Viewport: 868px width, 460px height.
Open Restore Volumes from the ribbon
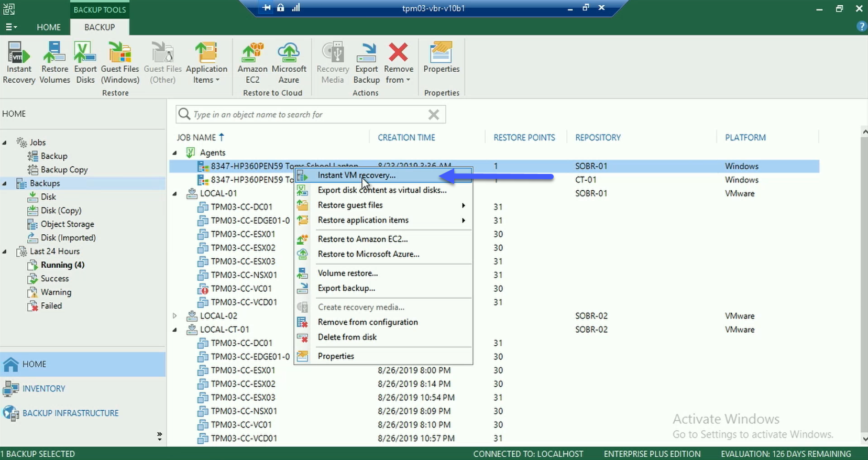(54, 63)
